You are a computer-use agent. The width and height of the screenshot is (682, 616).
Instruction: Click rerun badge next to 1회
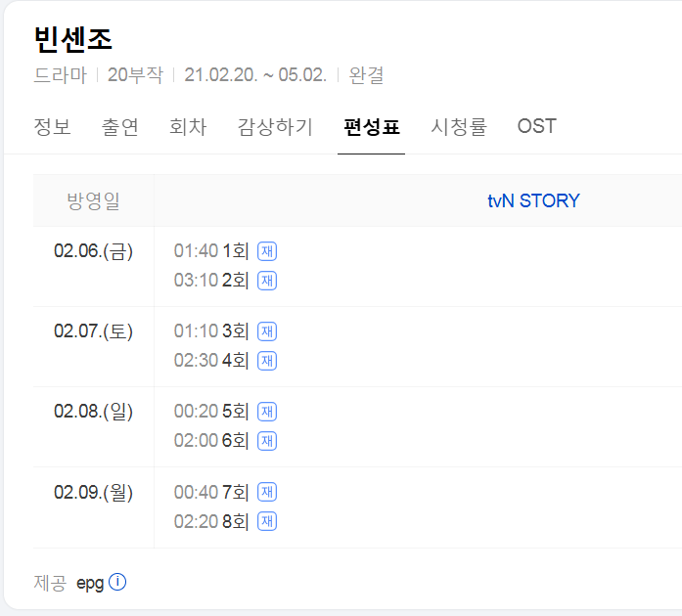(267, 251)
